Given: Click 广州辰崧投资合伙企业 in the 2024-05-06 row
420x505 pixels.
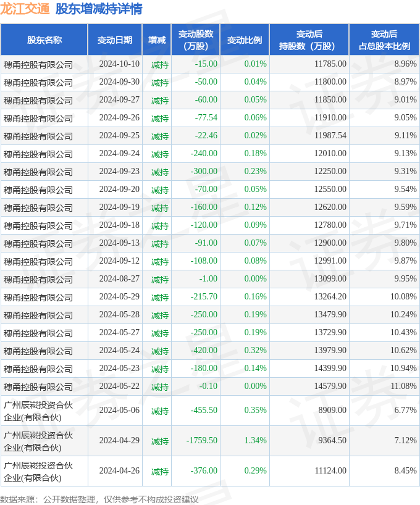Looking at the screenshot, I should coord(38,411).
